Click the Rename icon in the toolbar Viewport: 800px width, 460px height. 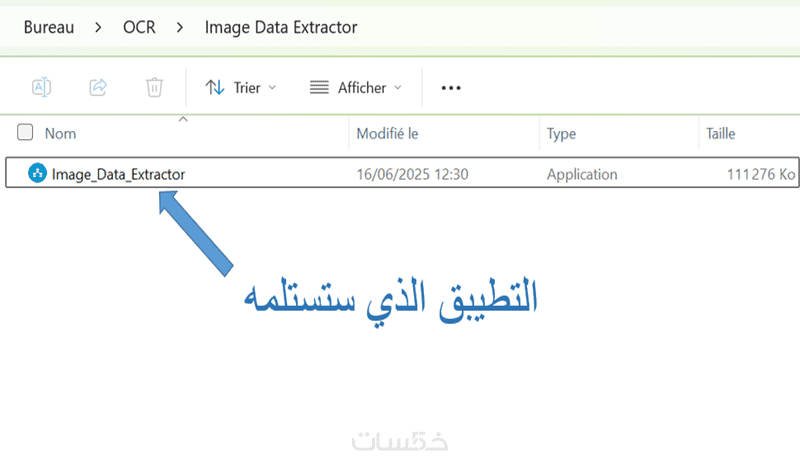tap(41, 88)
